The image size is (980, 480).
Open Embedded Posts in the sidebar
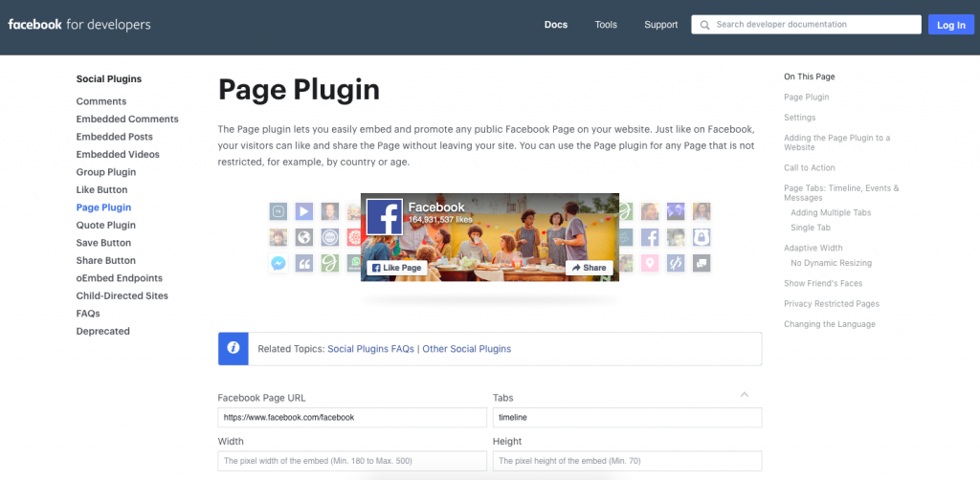[115, 137]
